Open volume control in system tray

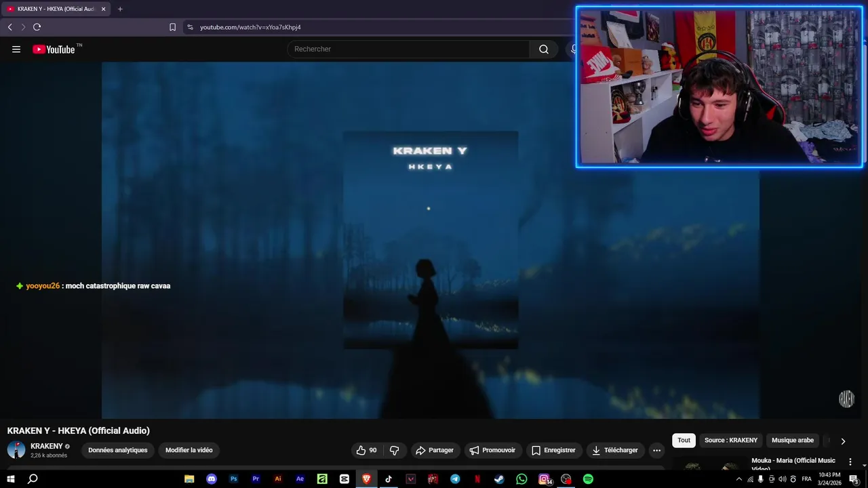click(782, 479)
